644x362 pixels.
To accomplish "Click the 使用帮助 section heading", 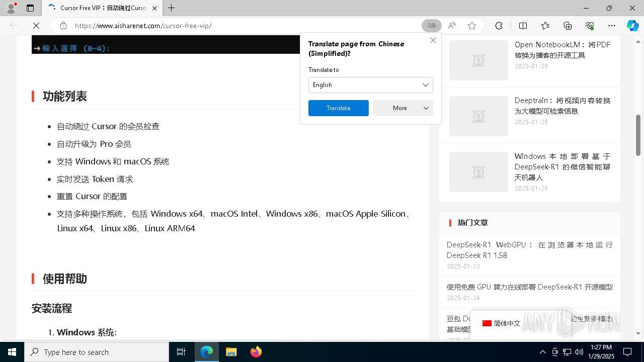I will 65,279.
